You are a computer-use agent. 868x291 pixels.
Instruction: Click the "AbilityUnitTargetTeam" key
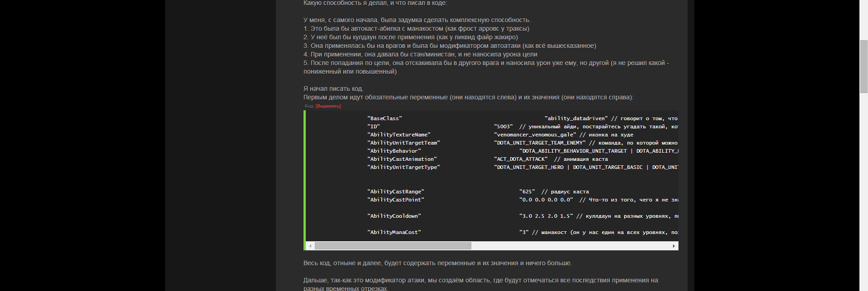(403, 143)
